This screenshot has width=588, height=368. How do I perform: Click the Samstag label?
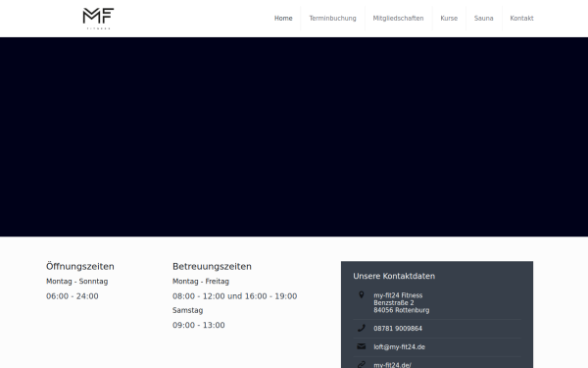click(187, 310)
